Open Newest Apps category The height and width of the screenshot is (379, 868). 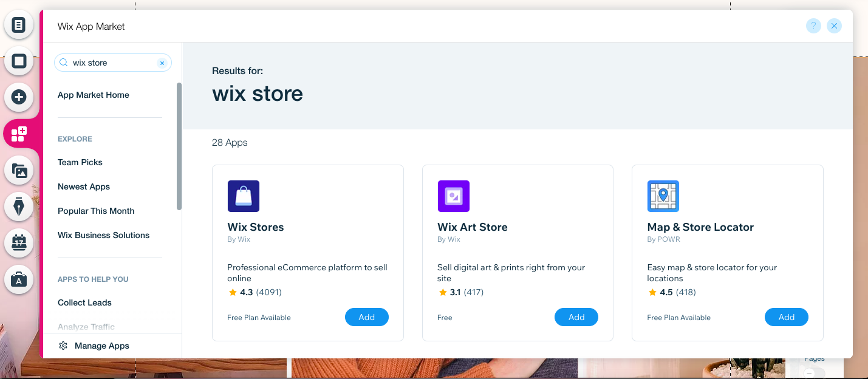click(84, 186)
